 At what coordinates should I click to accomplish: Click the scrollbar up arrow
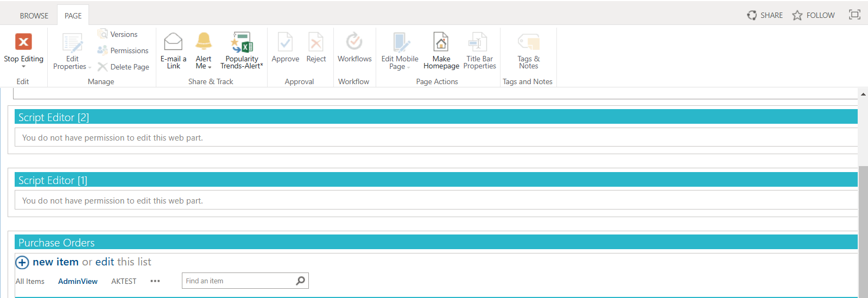[863, 94]
